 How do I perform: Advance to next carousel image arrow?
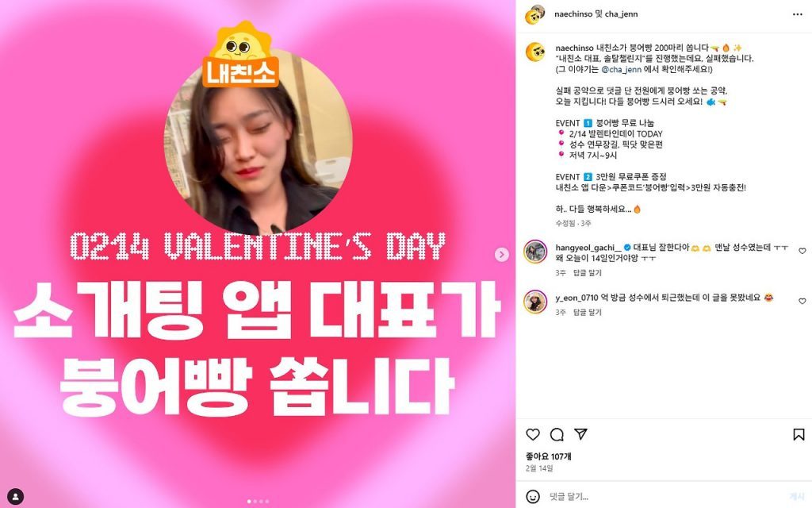pos(501,254)
